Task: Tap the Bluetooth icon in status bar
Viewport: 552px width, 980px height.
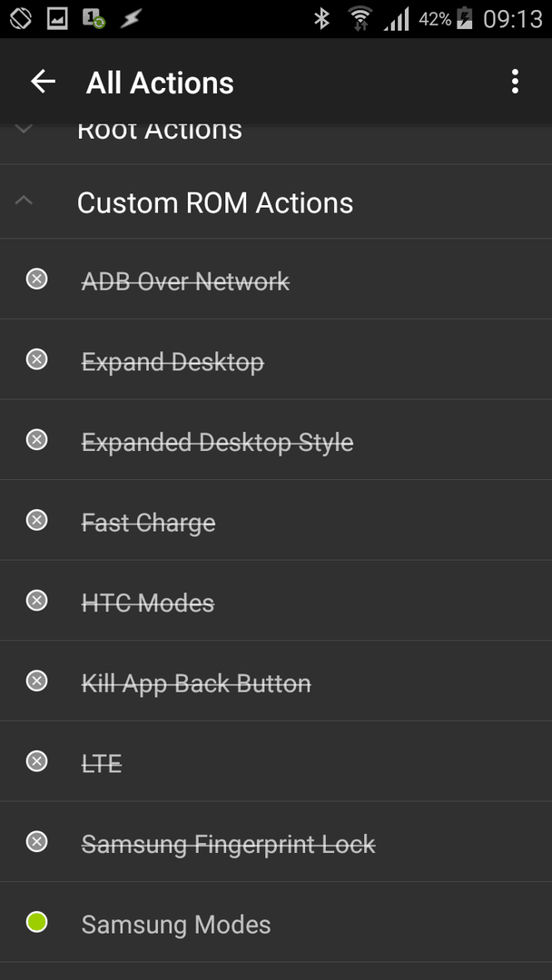Action: click(x=321, y=19)
